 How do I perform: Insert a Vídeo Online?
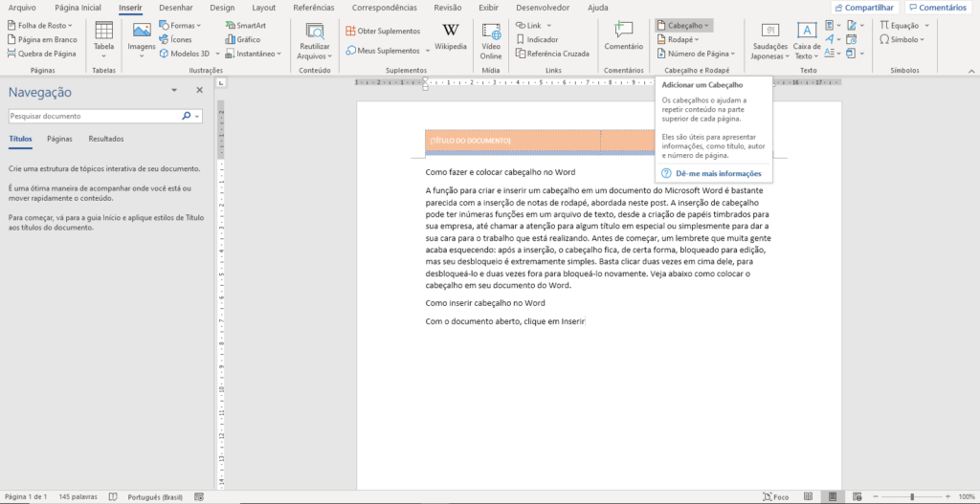pos(491,40)
